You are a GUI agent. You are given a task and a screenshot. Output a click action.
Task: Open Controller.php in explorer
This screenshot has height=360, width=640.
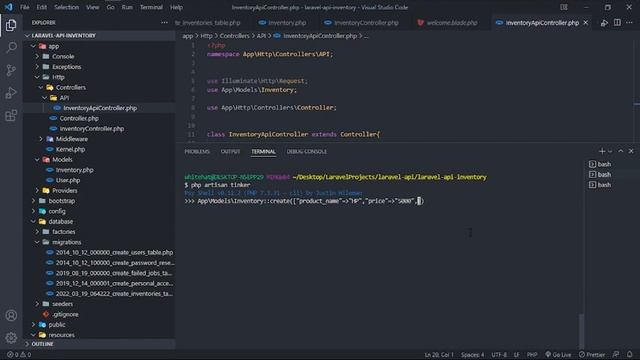tap(100, 118)
